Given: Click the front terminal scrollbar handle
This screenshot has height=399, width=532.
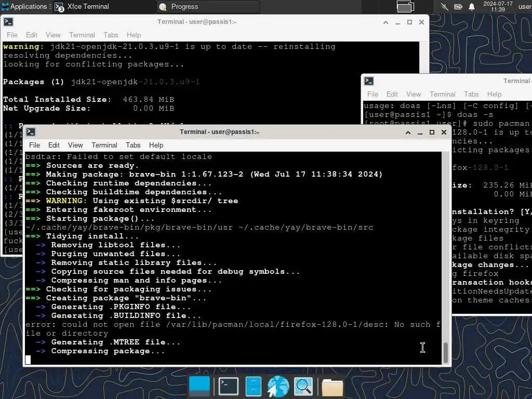Looking at the screenshot, I should coord(445,353).
